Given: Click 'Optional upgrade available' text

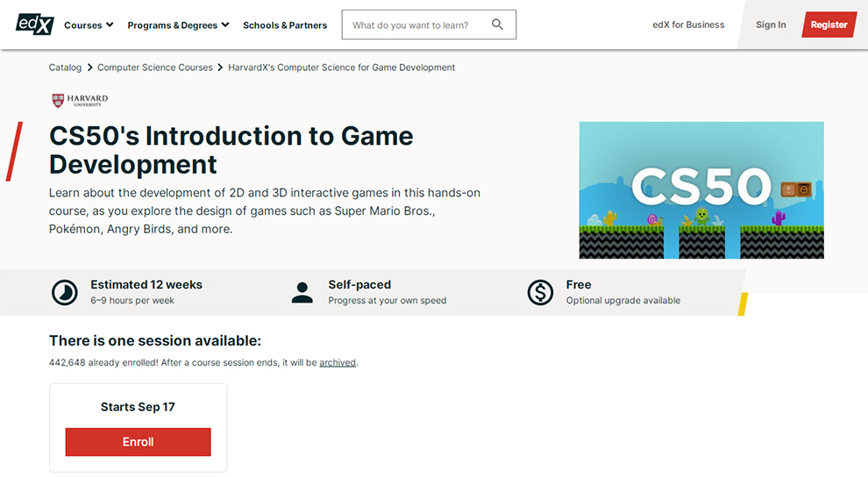Looking at the screenshot, I should (x=623, y=301).
